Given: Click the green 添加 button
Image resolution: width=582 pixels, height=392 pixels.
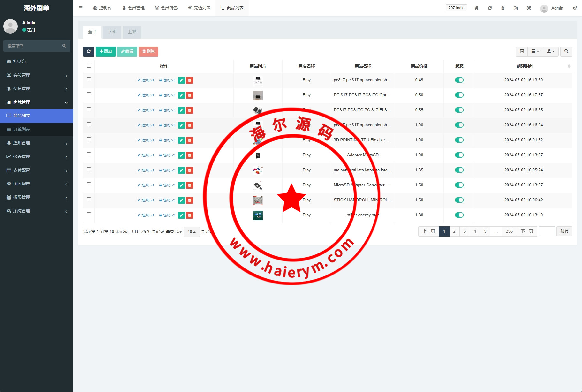Looking at the screenshot, I should tap(106, 51).
